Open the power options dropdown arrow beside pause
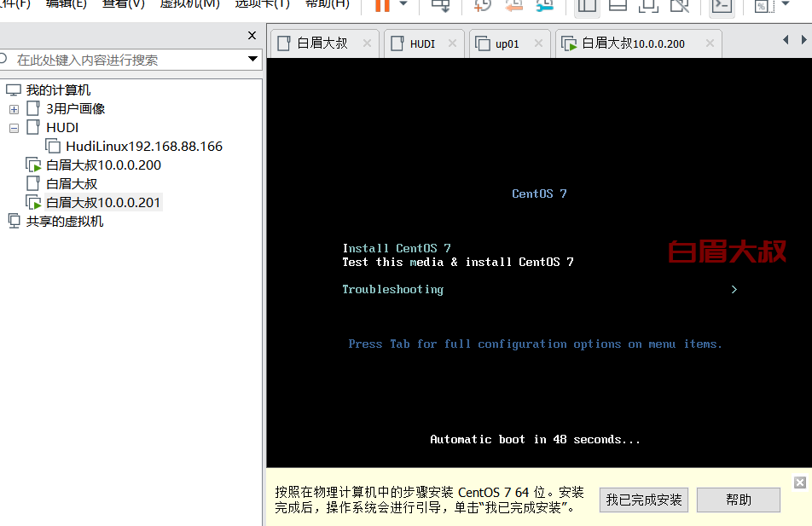Viewport: 812px width, 526px height. (x=404, y=4)
